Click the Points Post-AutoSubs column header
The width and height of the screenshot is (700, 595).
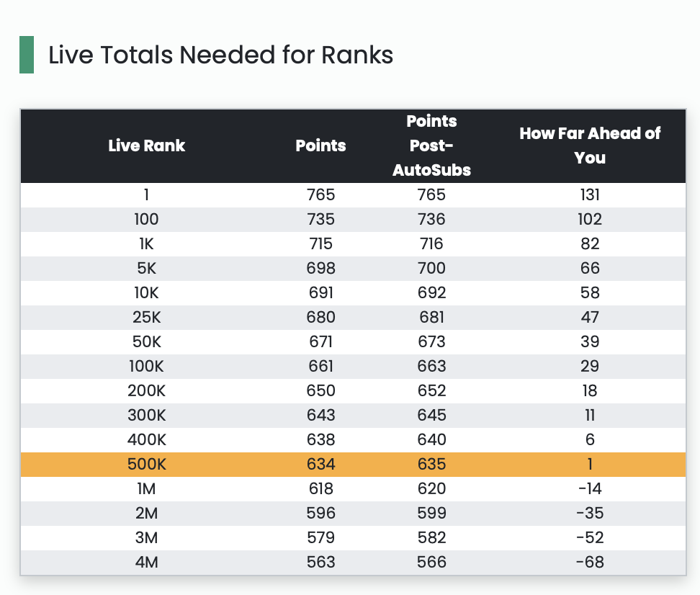431,146
